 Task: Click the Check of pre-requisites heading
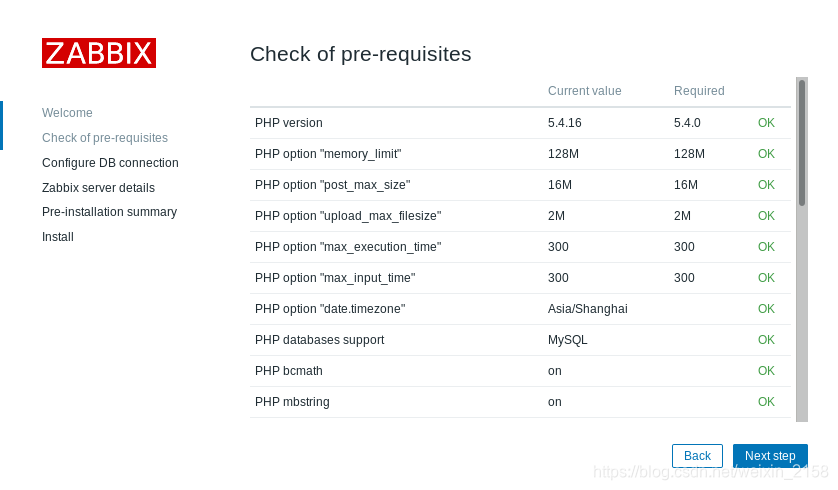[x=361, y=54]
